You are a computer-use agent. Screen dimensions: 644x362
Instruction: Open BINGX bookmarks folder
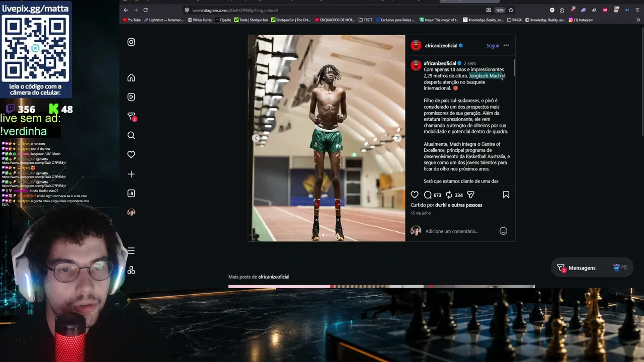(514, 20)
